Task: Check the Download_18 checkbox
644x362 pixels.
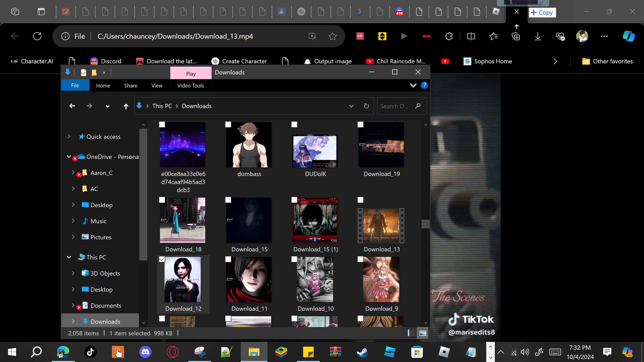Action: tap(162, 200)
